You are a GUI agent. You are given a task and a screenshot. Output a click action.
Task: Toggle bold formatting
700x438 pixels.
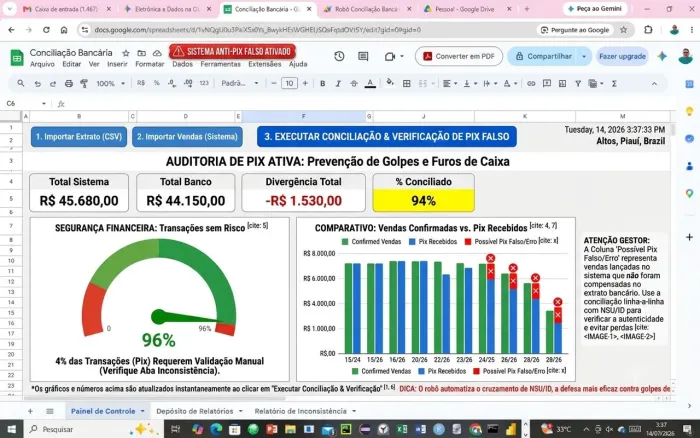(322, 83)
